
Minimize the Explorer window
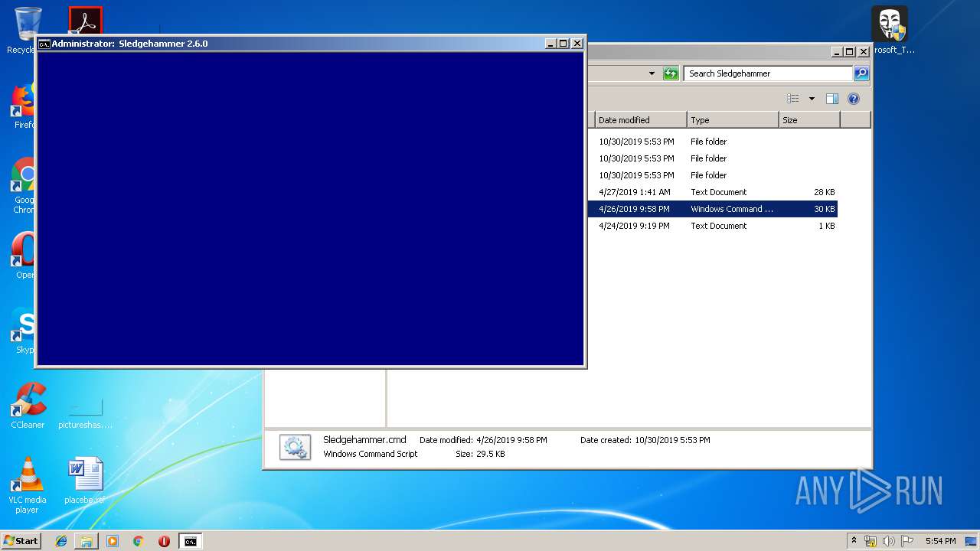coord(837,51)
